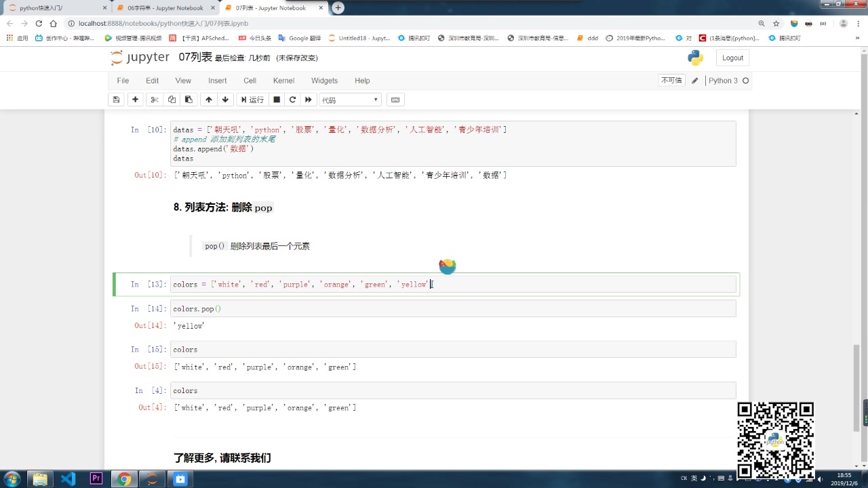Paste cell below using paste icon
Screen dimensions: 868x488
point(189,100)
